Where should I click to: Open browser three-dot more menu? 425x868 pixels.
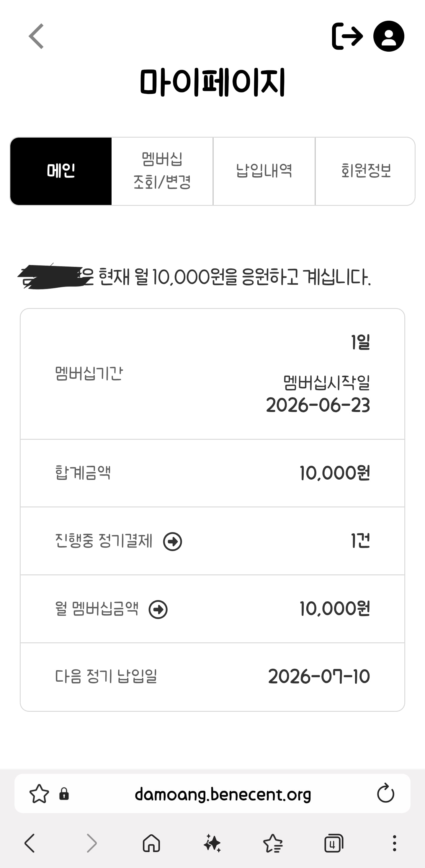(x=394, y=843)
